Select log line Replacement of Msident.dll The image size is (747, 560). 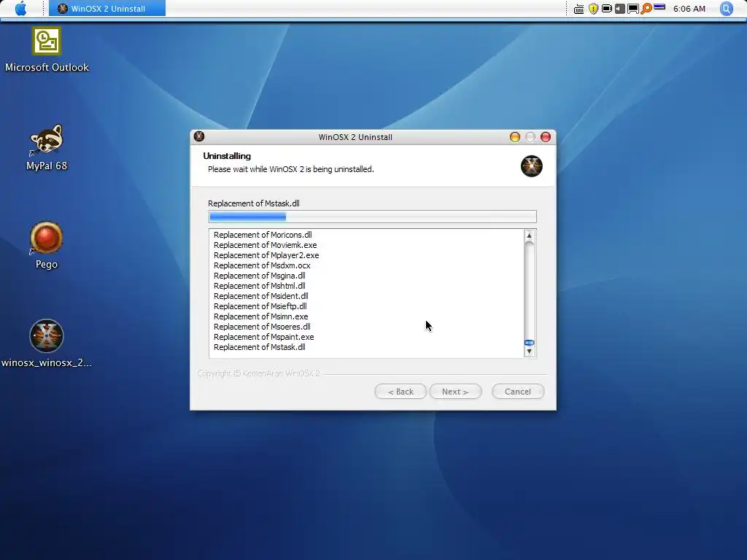pyautogui.click(x=261, y=296)
